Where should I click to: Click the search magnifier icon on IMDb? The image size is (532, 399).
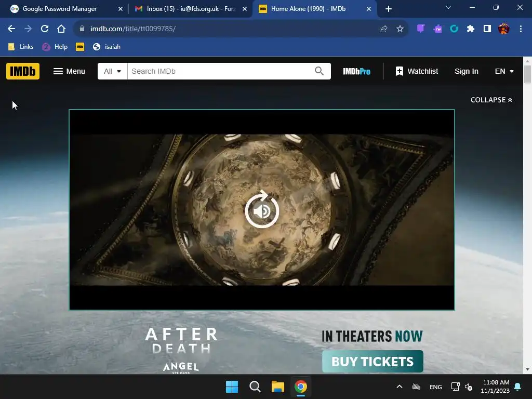pyautogui.click(x=319, y=71)
